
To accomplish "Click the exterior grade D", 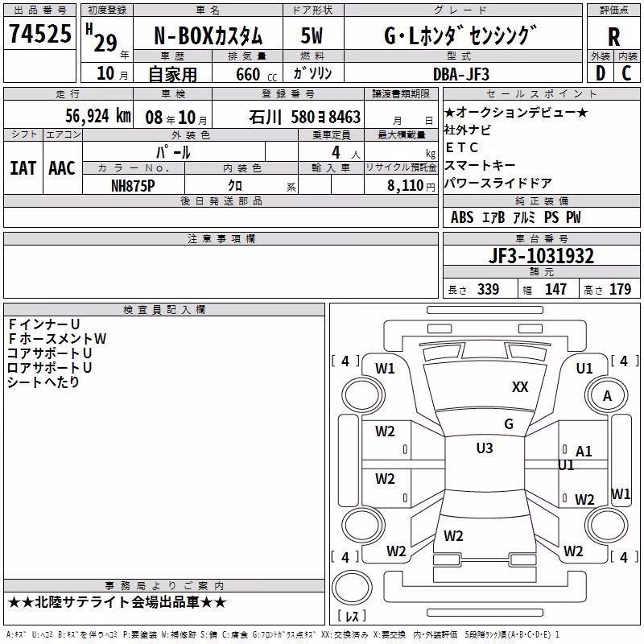I will click(601, 73).
